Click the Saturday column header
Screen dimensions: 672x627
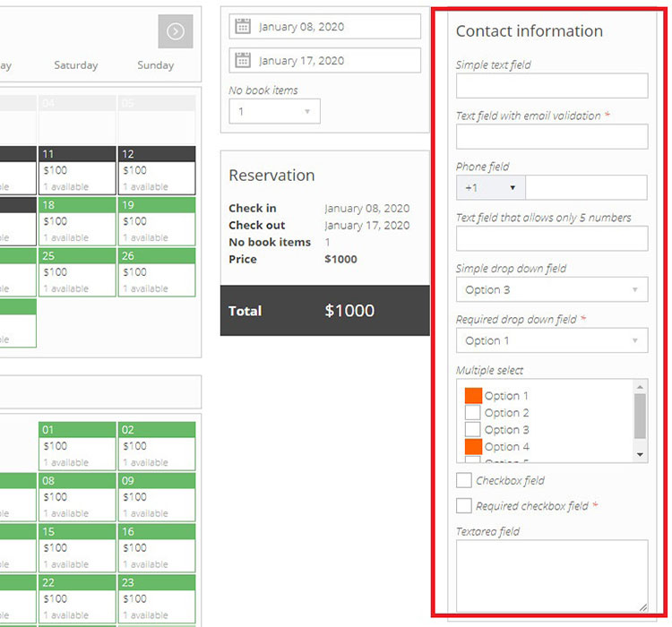coord(76,65)
